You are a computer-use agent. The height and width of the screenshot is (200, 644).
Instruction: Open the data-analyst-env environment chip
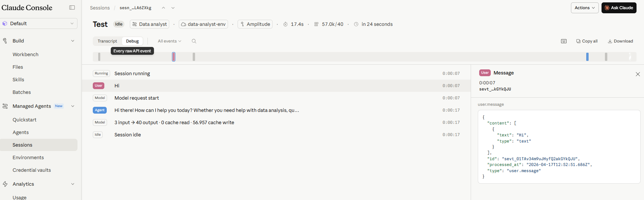point(203,24)
